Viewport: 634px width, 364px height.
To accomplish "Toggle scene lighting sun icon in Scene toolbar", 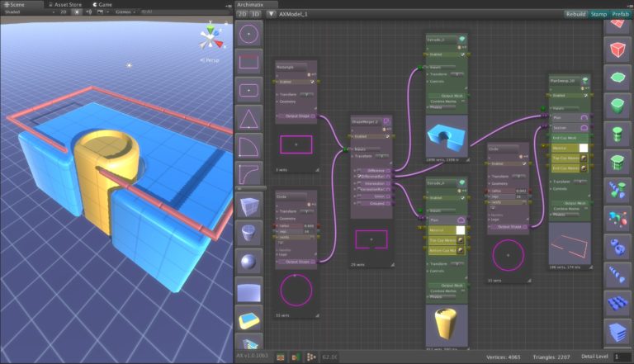I will [x=77, y=13].
